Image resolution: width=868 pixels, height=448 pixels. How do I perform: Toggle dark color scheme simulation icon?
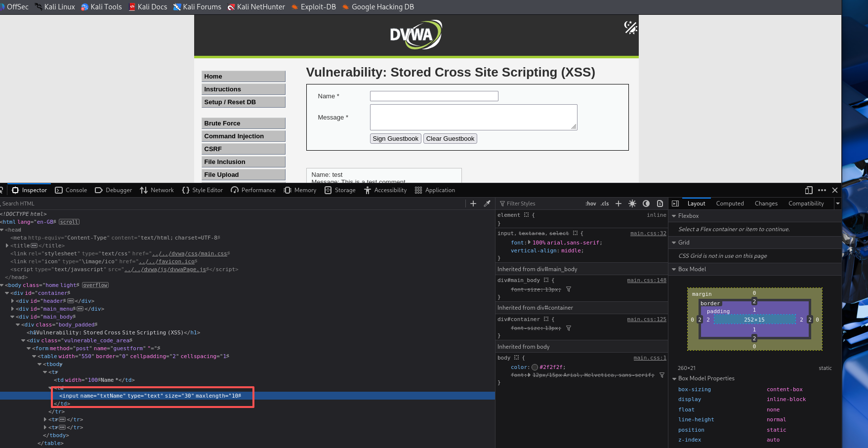click(646, 204)
